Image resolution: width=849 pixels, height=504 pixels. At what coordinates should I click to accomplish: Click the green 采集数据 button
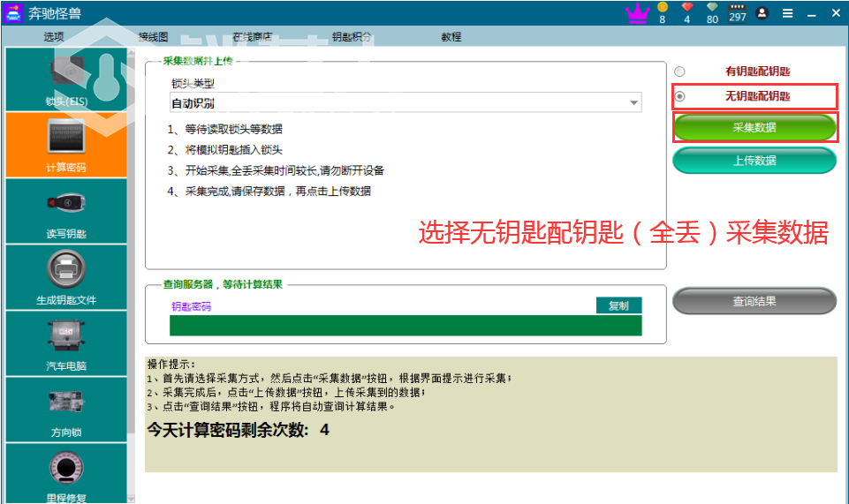[754, 128]
